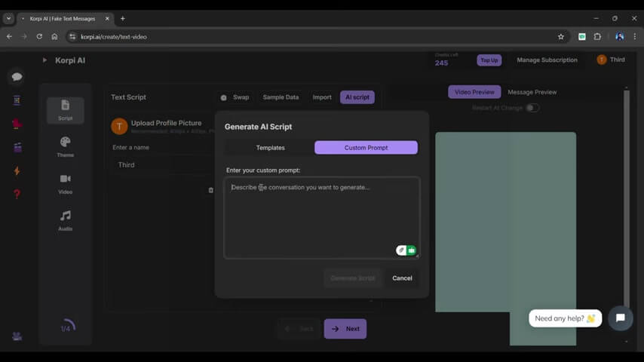Screen dimensions: 644x362
Task: Select the Audio music note step
Action: point(66,219)
